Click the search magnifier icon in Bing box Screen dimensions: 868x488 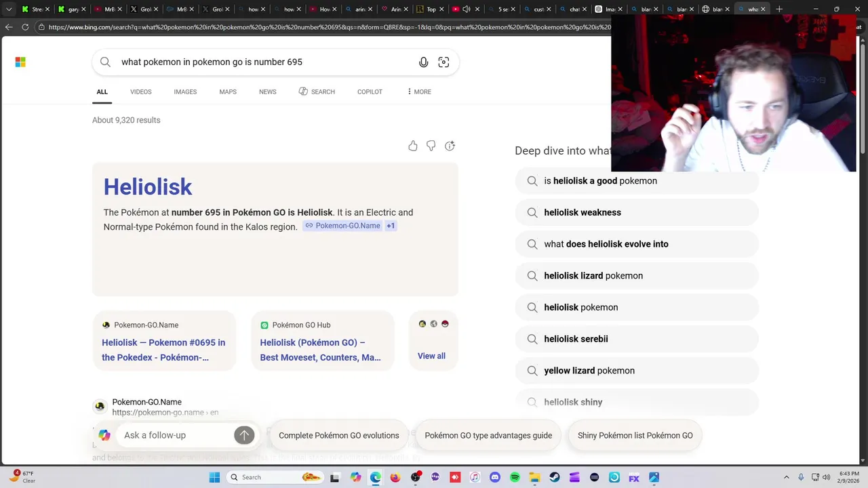coord(105,62)
